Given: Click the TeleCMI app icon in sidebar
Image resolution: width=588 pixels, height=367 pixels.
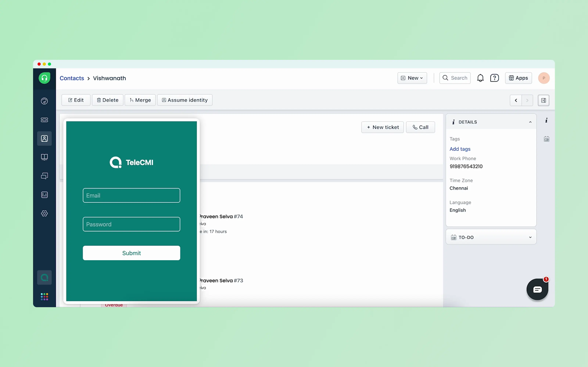Looking at the screenshot, I should 44,277.
